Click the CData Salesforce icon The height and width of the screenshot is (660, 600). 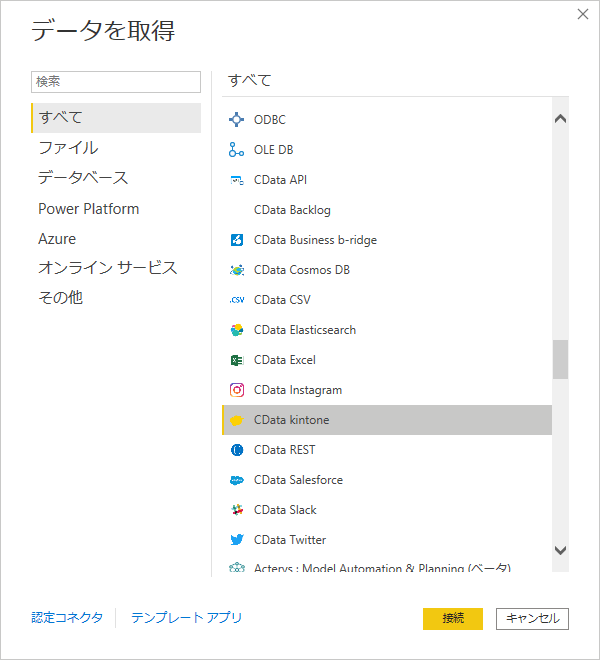(x=237, y=480)
